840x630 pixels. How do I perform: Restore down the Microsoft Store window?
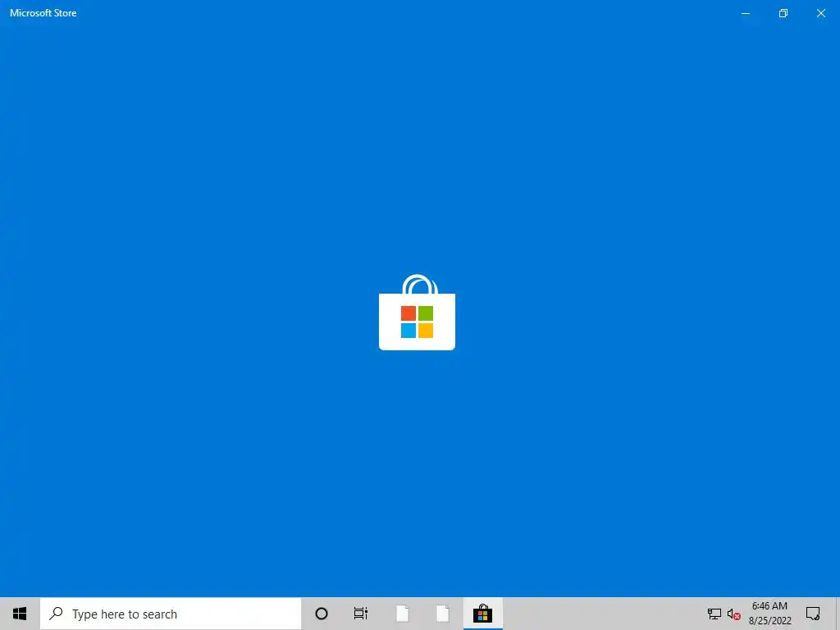(783, 13)
